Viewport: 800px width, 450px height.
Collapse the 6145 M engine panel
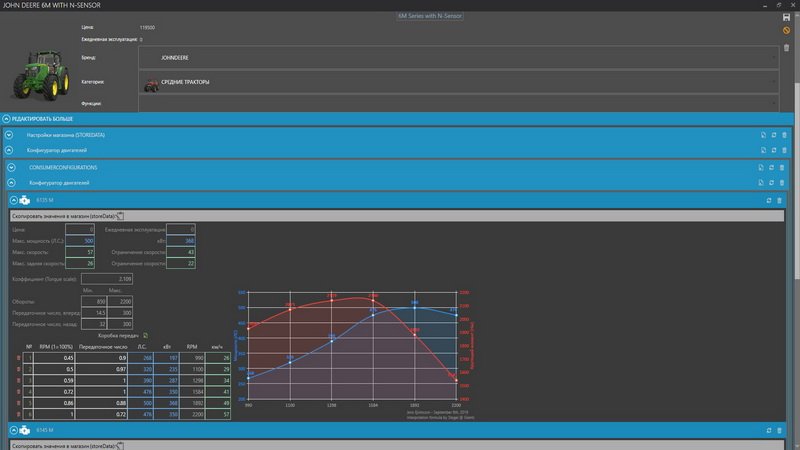pyautogui.click(x=14, y=431)
